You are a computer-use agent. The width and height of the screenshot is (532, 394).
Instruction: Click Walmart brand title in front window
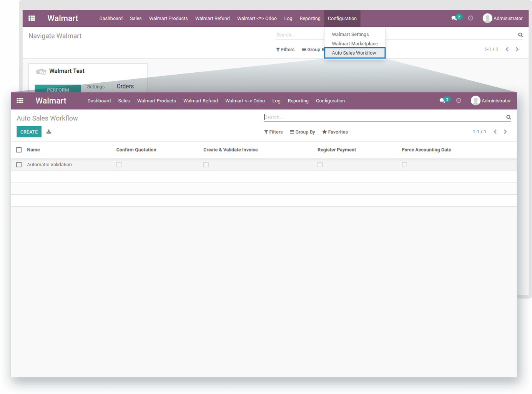tap(51, 101)
